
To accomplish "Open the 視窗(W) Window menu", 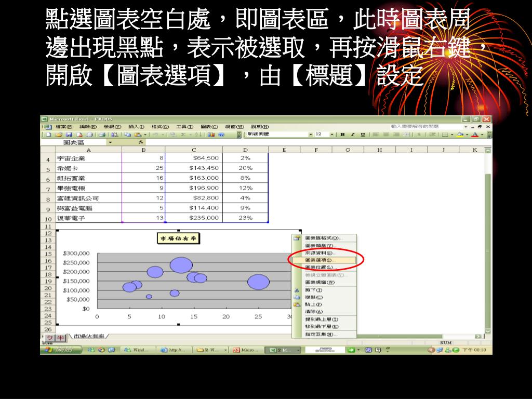I will tap(234, 127).
